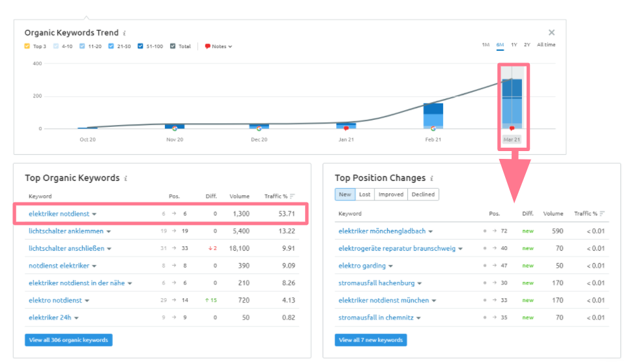Viewport: 638px width, 364px height.
Task: Select the All time range
Action: [546, 45]
